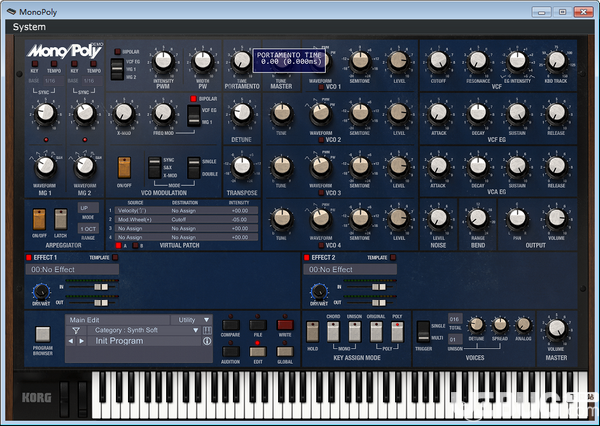Click the MG 1 Waveform knob
The height and width of the screenshot is (426, 600).
[46, 166]
